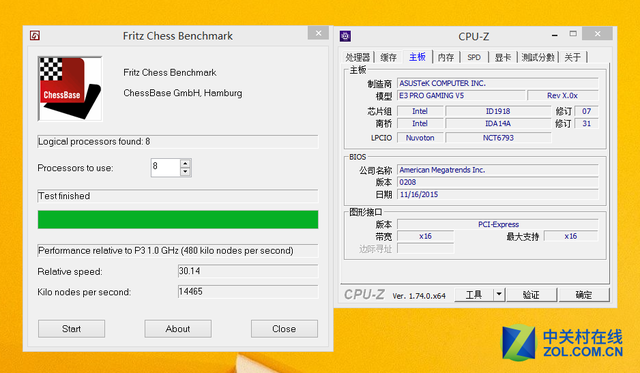Click the 验证 button
Image resolution: width=640 pixels, height=373 pixels.
pyautogui.click(x=531, y=295)
